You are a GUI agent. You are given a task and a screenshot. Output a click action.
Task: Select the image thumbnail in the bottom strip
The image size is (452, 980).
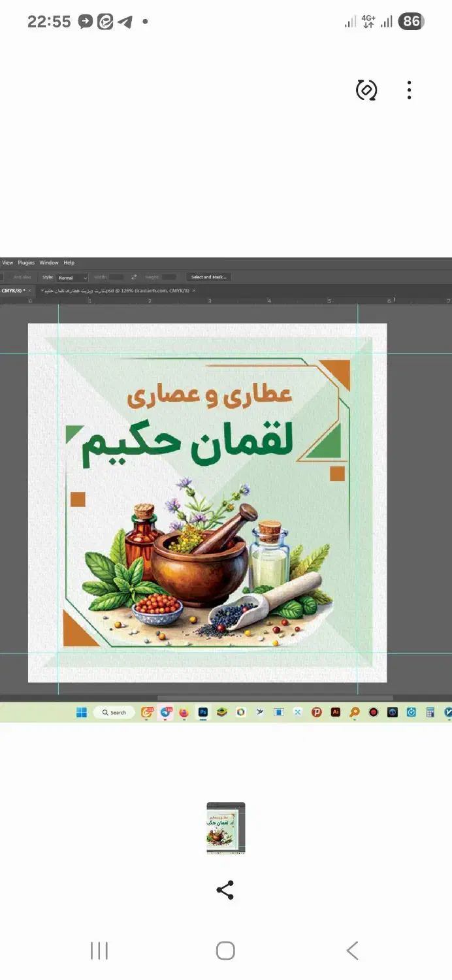226,828
